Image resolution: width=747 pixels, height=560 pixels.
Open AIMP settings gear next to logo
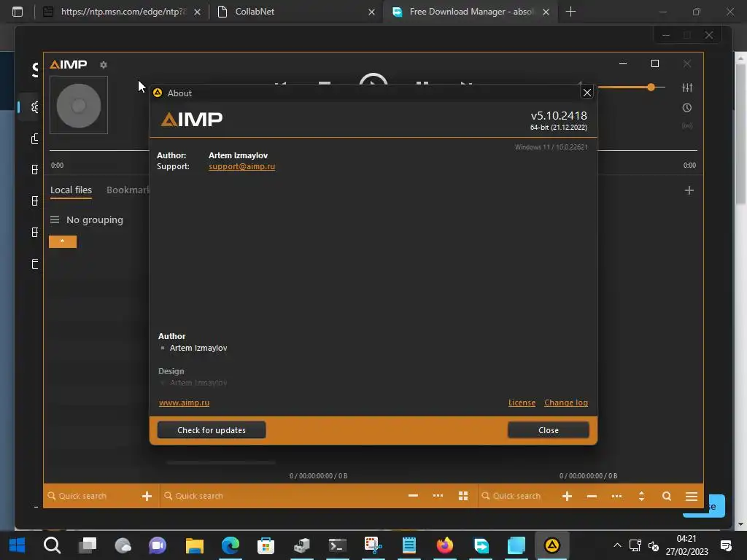(104, 65)
